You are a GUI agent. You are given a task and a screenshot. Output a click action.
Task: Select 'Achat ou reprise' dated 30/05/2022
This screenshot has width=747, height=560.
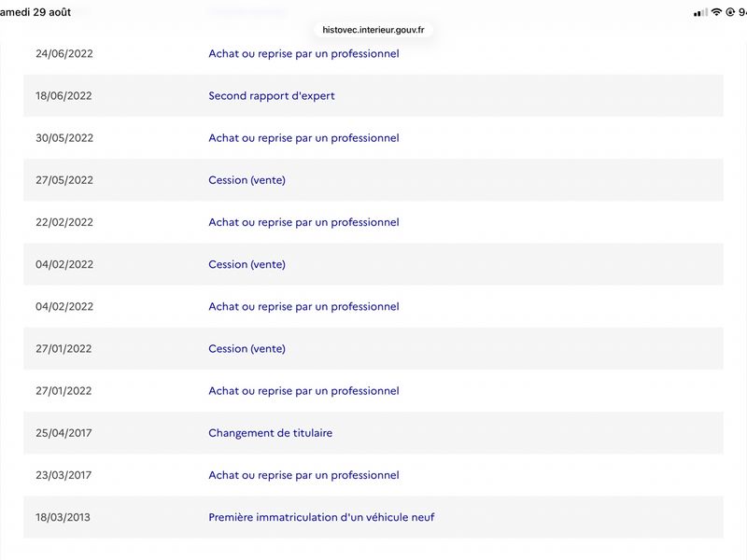(303, 138)
